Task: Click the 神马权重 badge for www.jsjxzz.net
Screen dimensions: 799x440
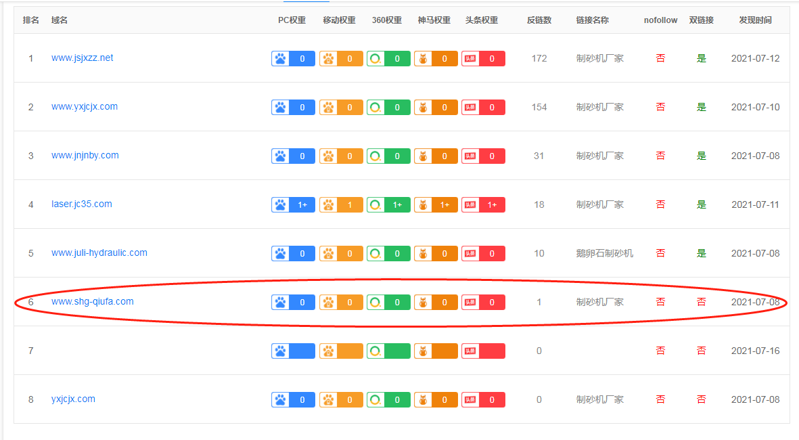Action: (x=436, y=59)
